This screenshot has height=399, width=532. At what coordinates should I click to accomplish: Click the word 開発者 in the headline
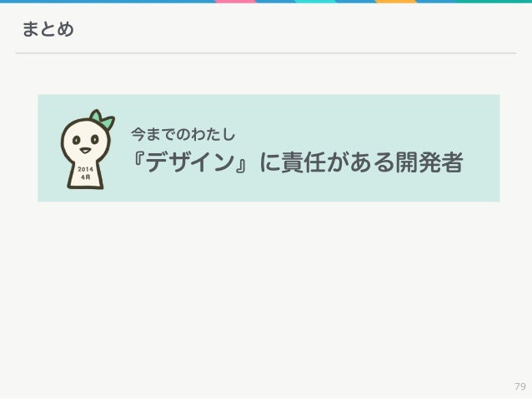pos(429,162)
